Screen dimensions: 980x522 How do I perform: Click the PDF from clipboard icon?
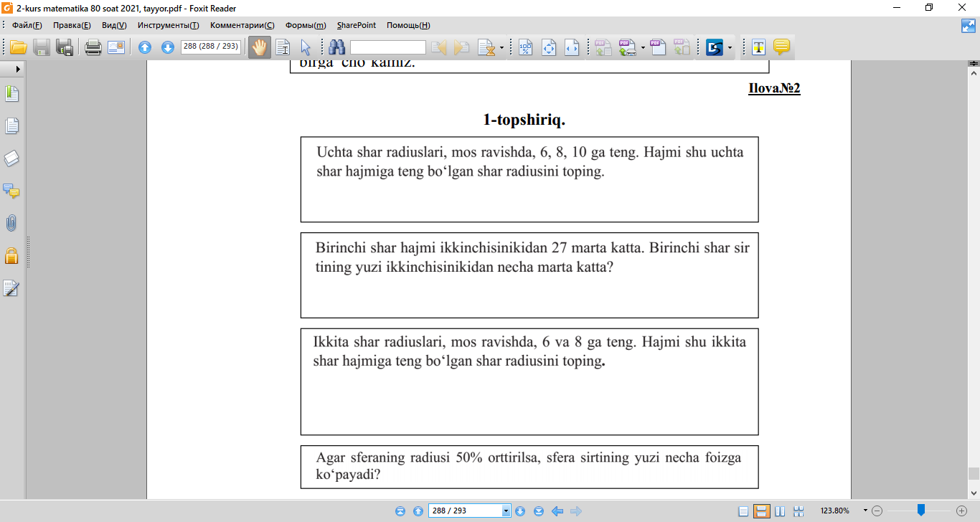click(x=682, y=48)
